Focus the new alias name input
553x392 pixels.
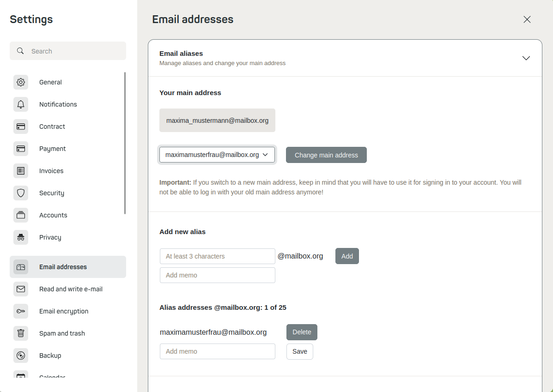[217, 256]
